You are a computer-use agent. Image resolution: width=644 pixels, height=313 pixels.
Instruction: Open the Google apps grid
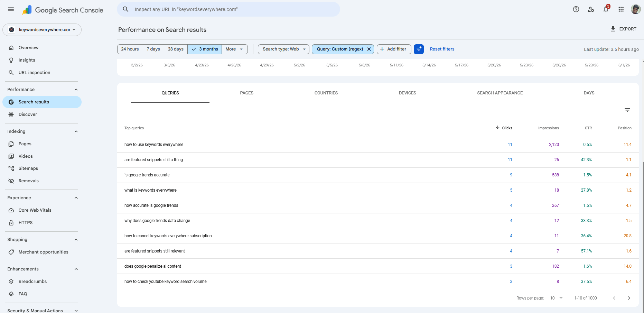click(x=621, y=9)
